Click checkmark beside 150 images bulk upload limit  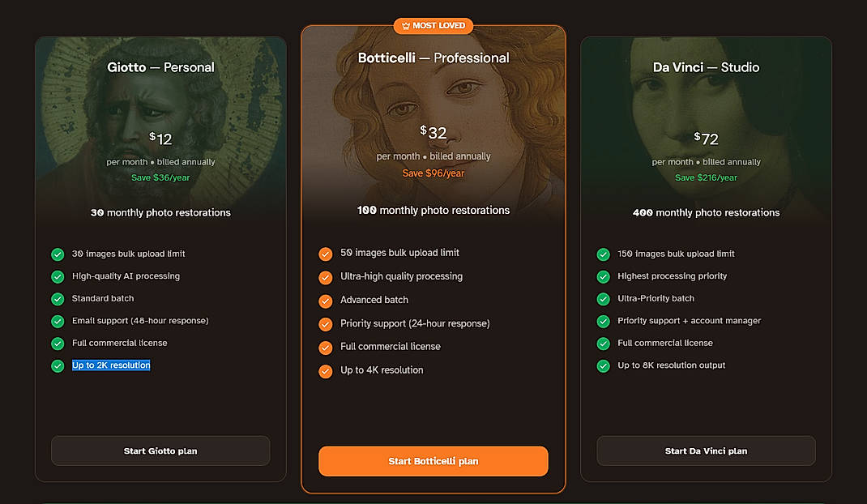(603, 254)
